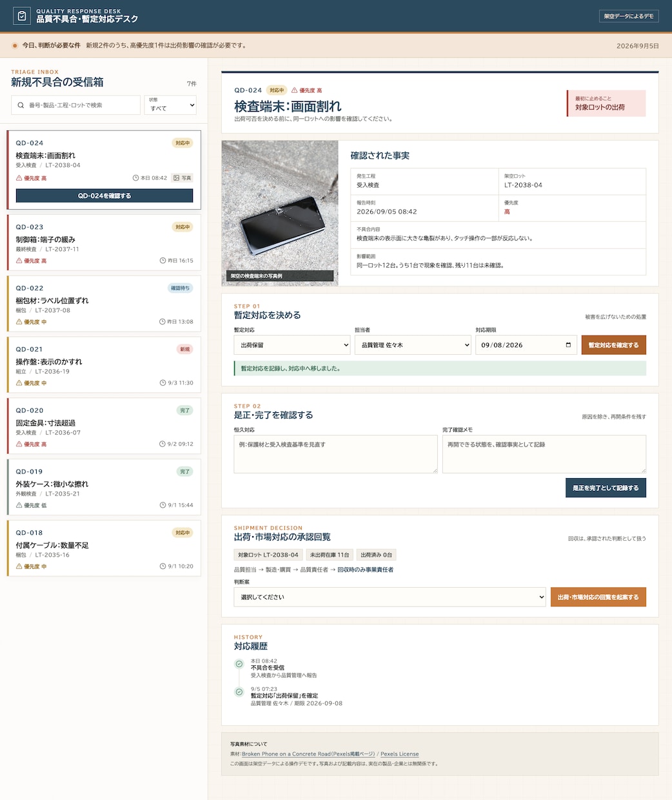Image resolution: width=672 pixels, height=800 pixels.
Task: Select the QD-022 梱包材:ラベル位置ずれ card
Action: 104,304
